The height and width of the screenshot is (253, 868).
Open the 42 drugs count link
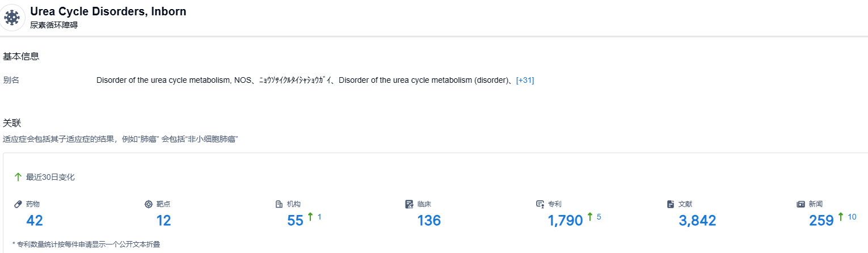(35, 221)
